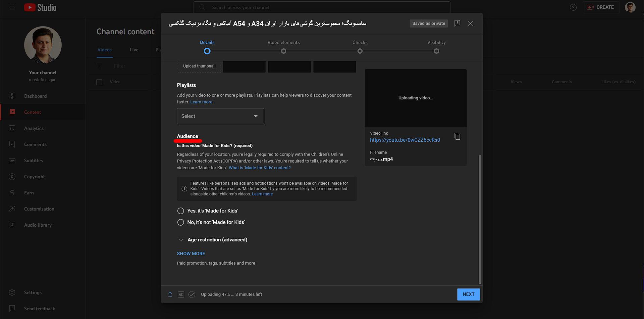Click the SD processing status icon
Screen dimensions: 644x319
pos(181,294)
